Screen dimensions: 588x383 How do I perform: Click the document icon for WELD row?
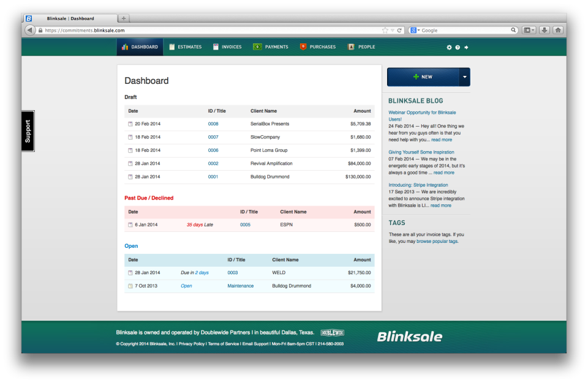(130, 273)
